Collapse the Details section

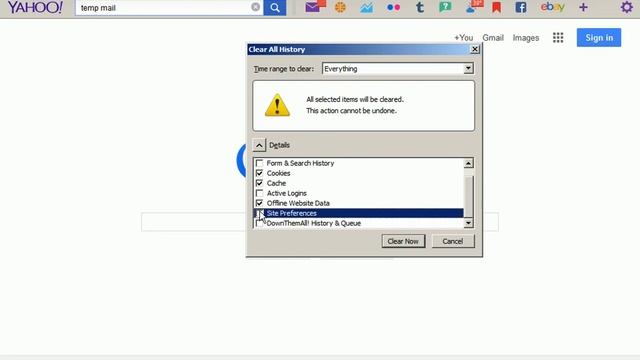coord(259,145)
